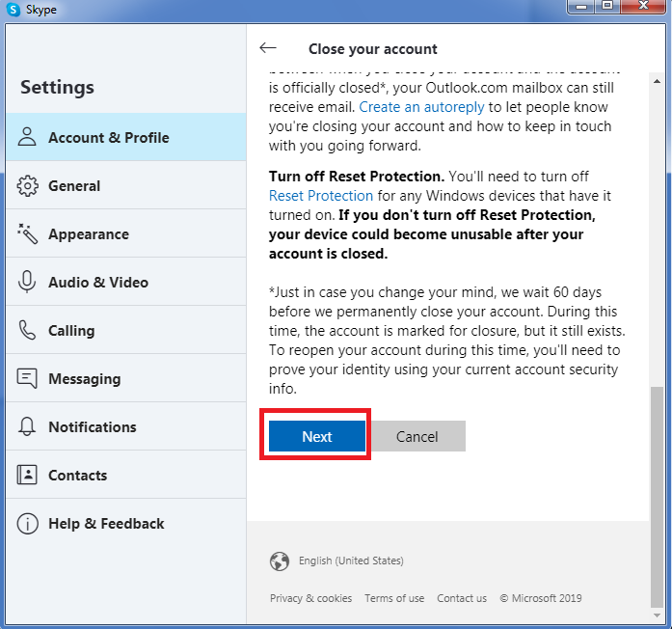Open the Account & Profile settings section

pyautogui.click(x=126, y=137)
